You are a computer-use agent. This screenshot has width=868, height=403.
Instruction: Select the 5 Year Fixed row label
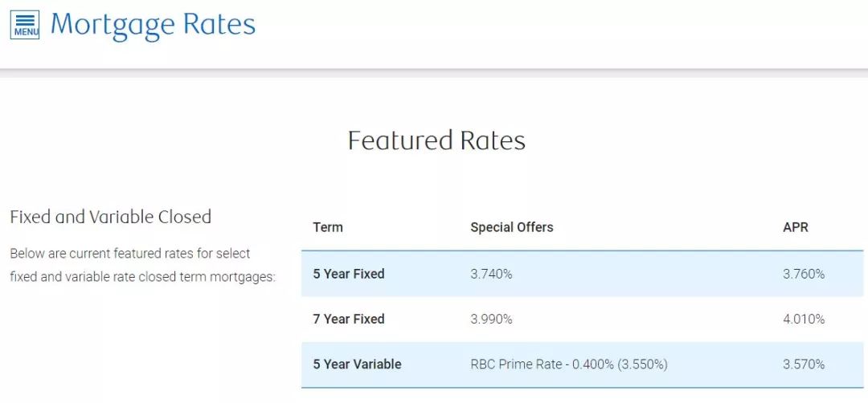click(x=349, y=274)
